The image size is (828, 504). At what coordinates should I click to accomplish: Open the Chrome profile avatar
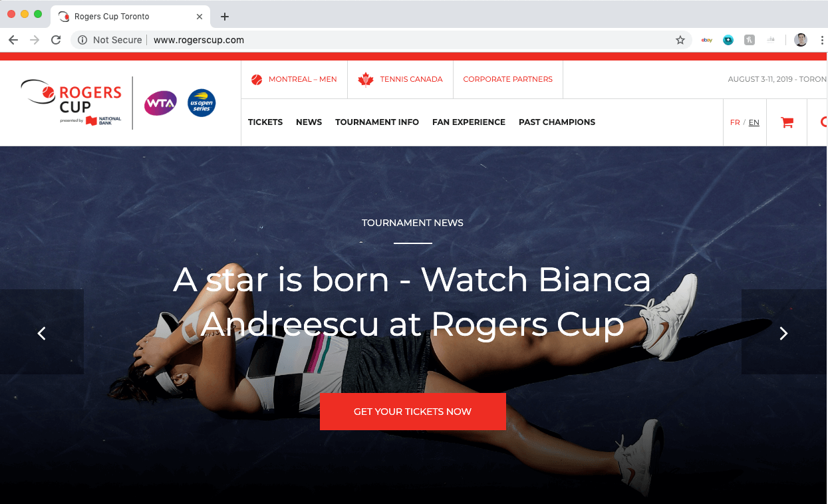(x=801, y=40)
